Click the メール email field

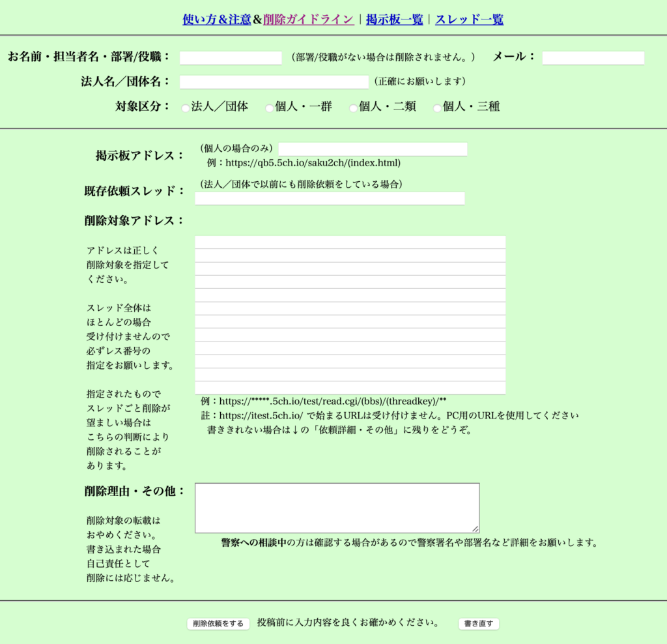pos(593,58)
